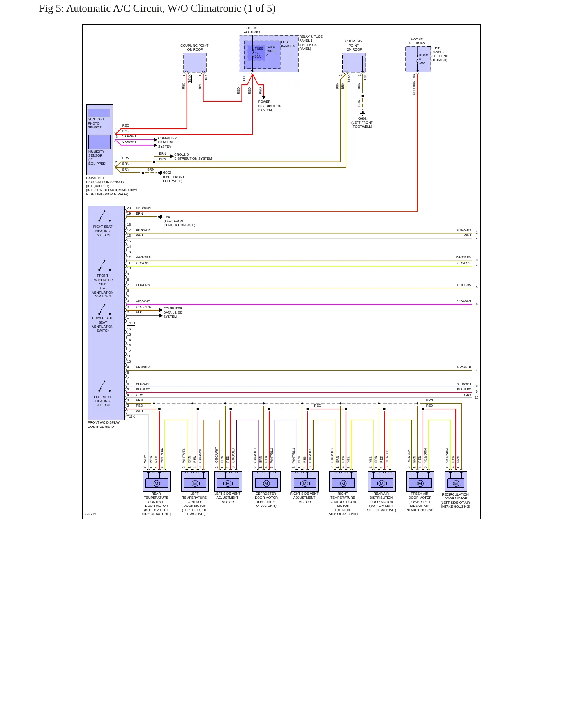Image resolution: width=563 pixels, height=728 pixels.
Task: Select the 'BLK/BRN' wire label at pin 7
Action: point(143,285)
